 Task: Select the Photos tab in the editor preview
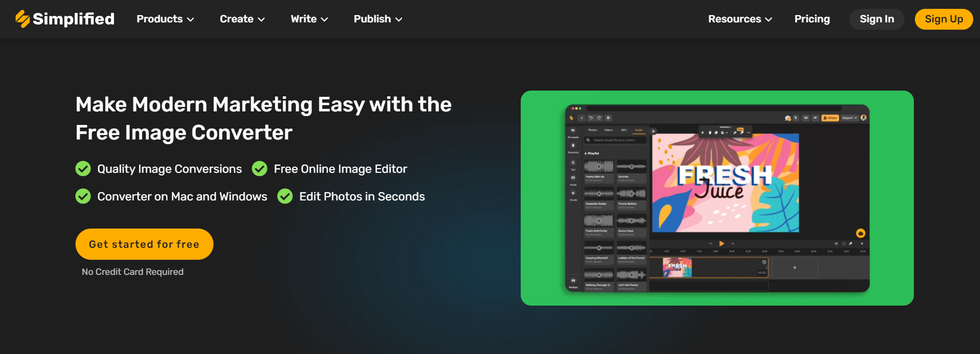593,130
